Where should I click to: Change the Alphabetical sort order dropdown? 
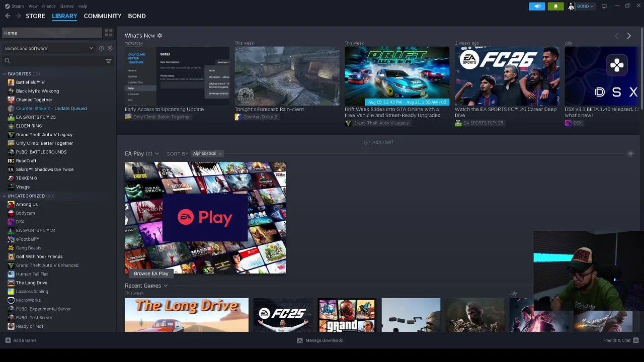(x=207, y=154)
